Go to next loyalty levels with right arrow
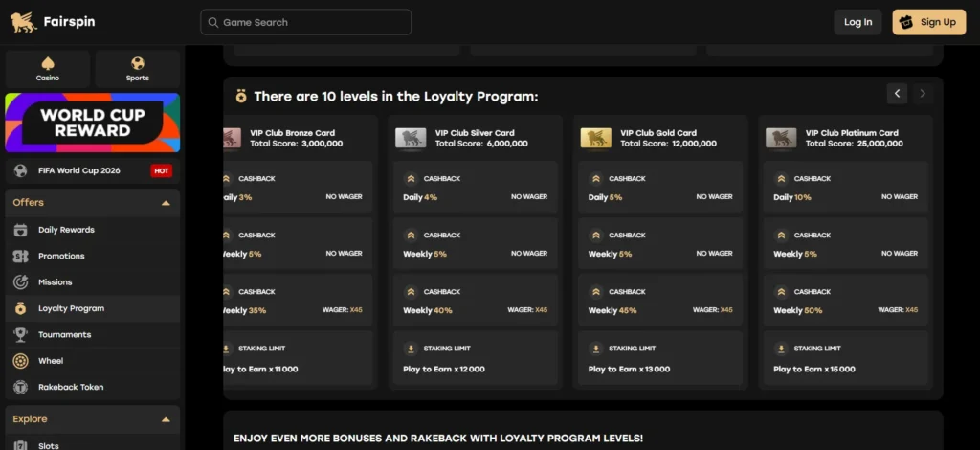 point(923,94)
